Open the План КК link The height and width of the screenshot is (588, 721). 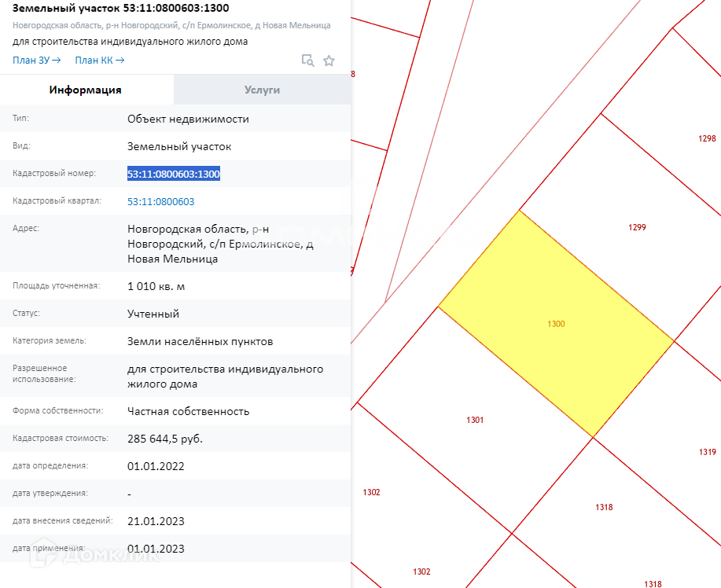point(99,61)
